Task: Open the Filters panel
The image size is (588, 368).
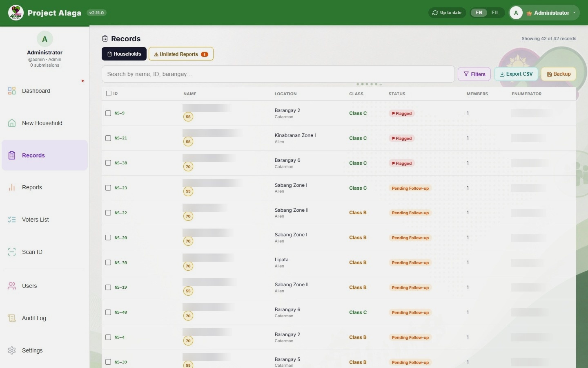Action: pos(474,74)
